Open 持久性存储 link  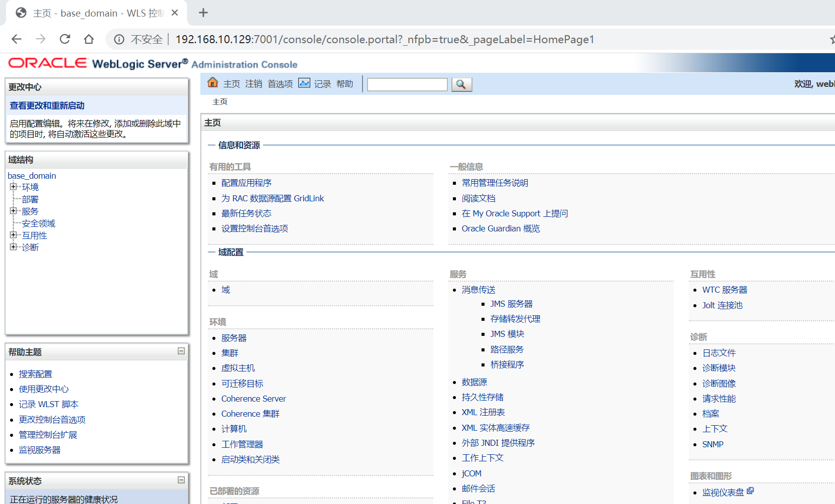tap(483, 397)
